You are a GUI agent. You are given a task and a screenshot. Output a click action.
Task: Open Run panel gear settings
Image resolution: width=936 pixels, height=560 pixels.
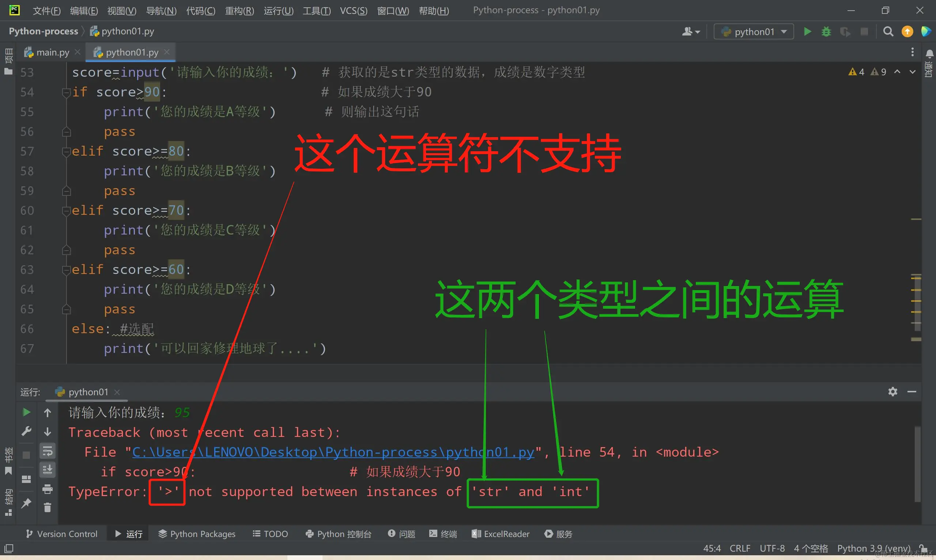pos(892,392)
